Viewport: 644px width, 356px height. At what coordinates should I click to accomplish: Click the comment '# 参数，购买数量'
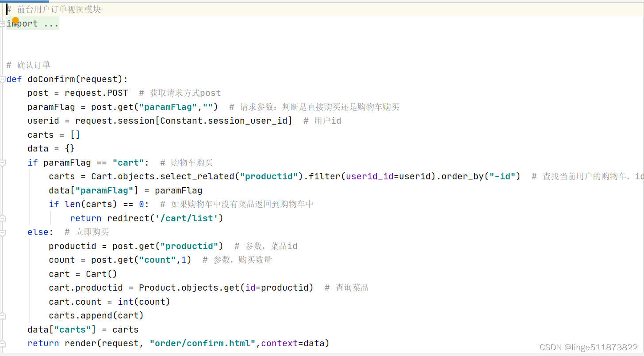pyautogui.click(x=238, y=260)
